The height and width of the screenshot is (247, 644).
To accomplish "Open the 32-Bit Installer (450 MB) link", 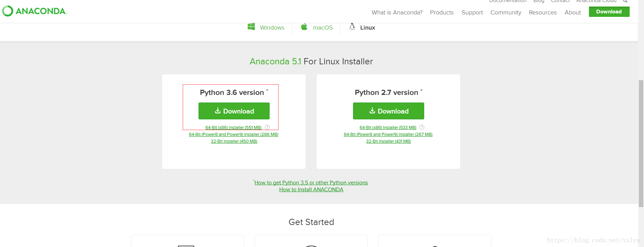I will click(234, 141).
